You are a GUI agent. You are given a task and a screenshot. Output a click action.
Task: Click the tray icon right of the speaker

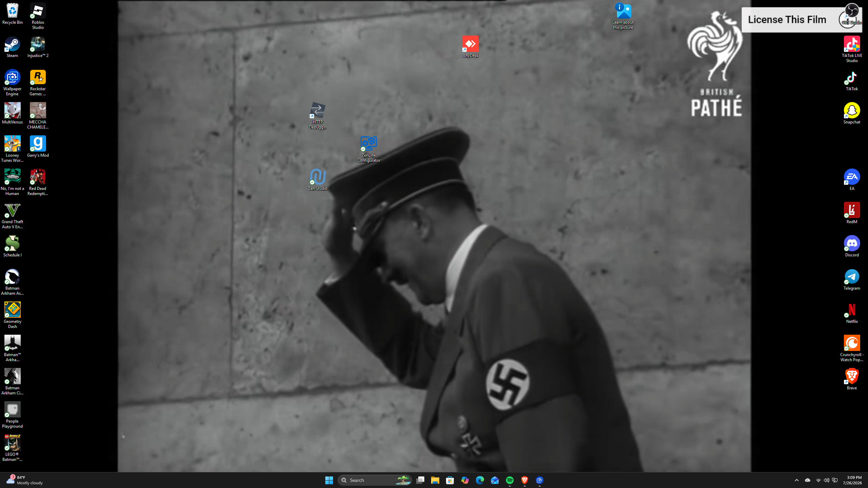pyautogui.click(x=835, y=480)
